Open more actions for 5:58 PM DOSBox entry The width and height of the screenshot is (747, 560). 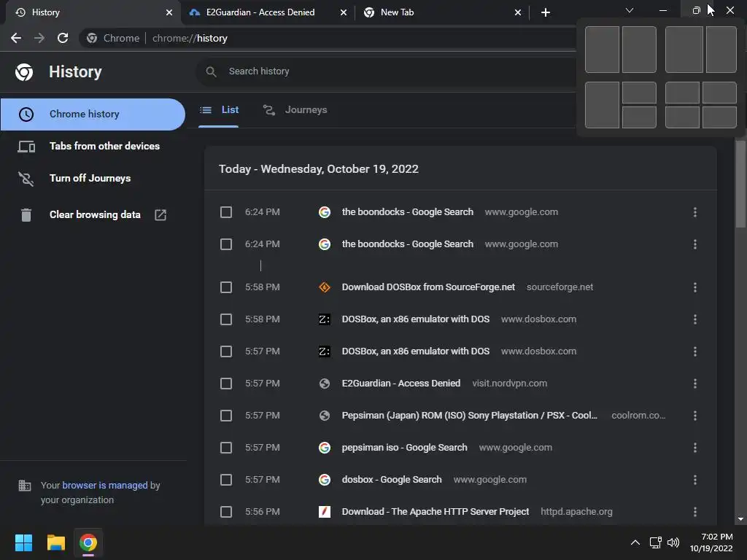point(695,319)
